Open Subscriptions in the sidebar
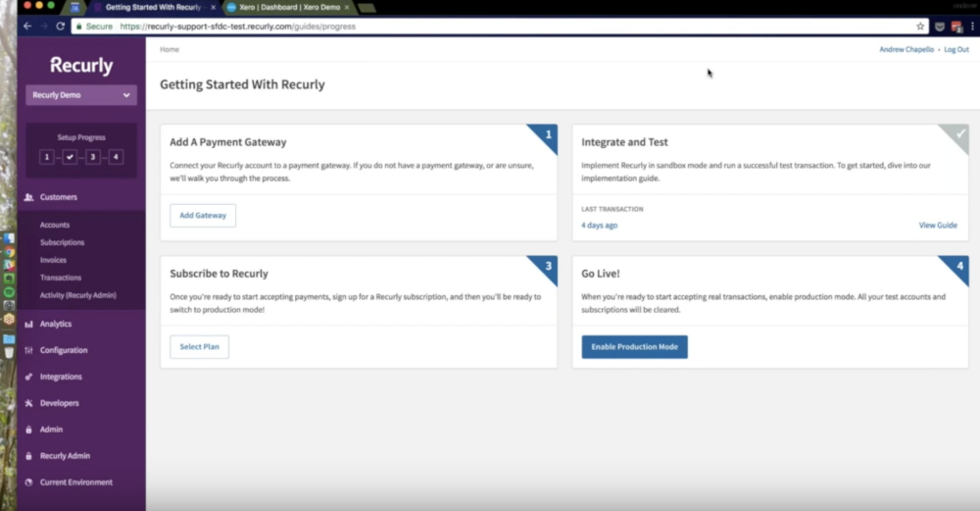 (x=62, y=242)
